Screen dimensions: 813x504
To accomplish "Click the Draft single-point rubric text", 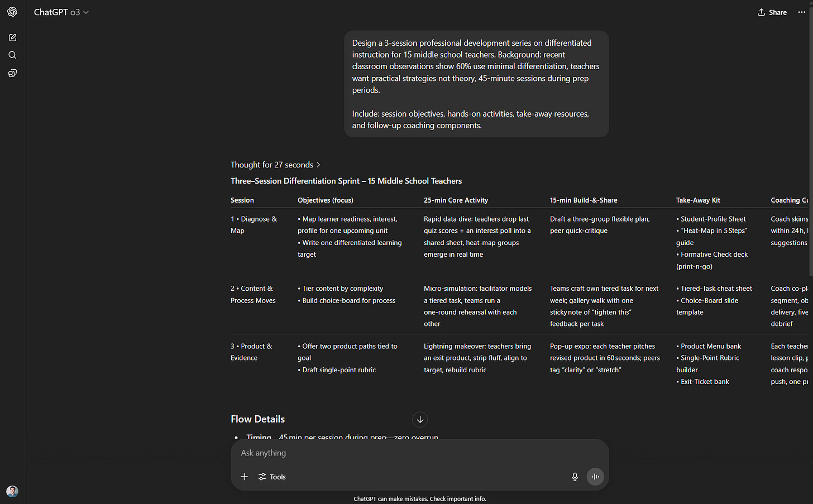I will coord(339,369).
